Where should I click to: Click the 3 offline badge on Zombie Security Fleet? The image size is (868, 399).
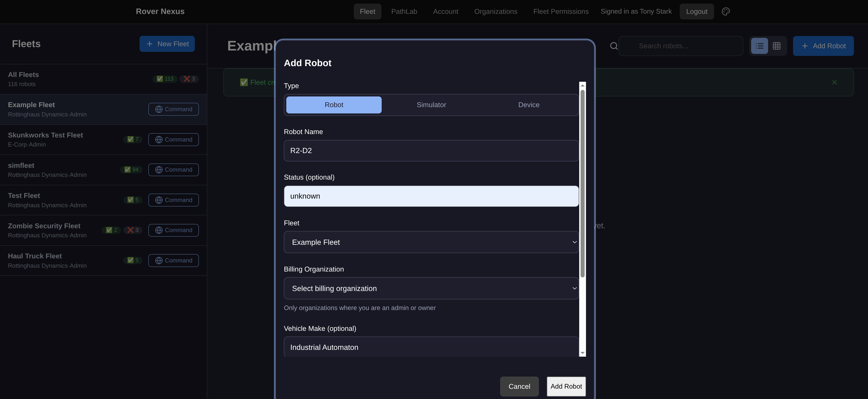coord(133,230)
